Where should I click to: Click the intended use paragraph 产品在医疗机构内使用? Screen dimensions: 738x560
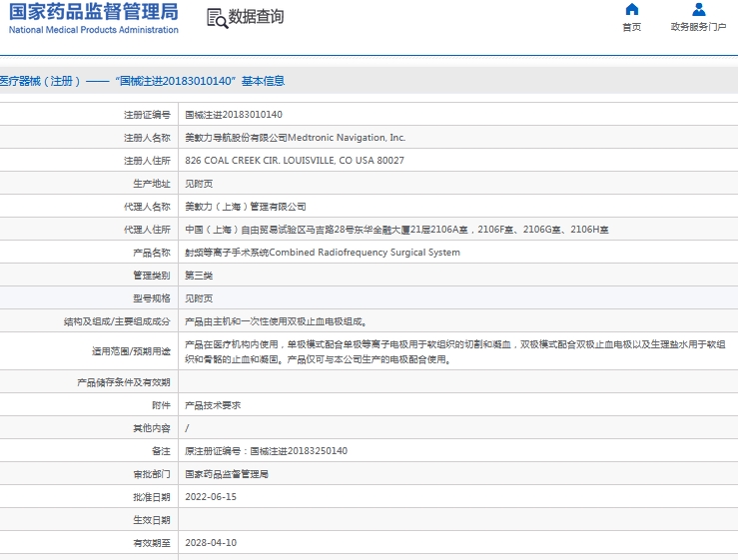(455, 352)
